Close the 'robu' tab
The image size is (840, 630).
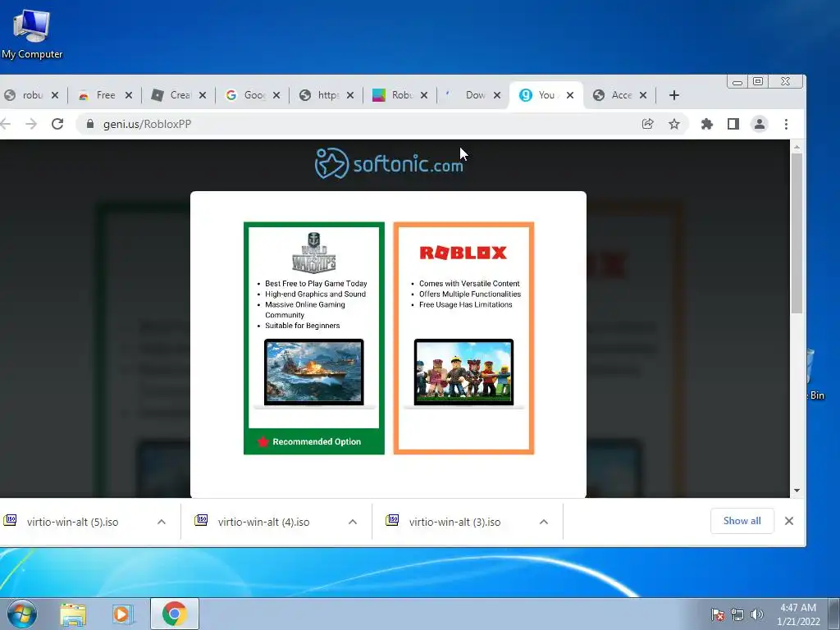(55, 95)
